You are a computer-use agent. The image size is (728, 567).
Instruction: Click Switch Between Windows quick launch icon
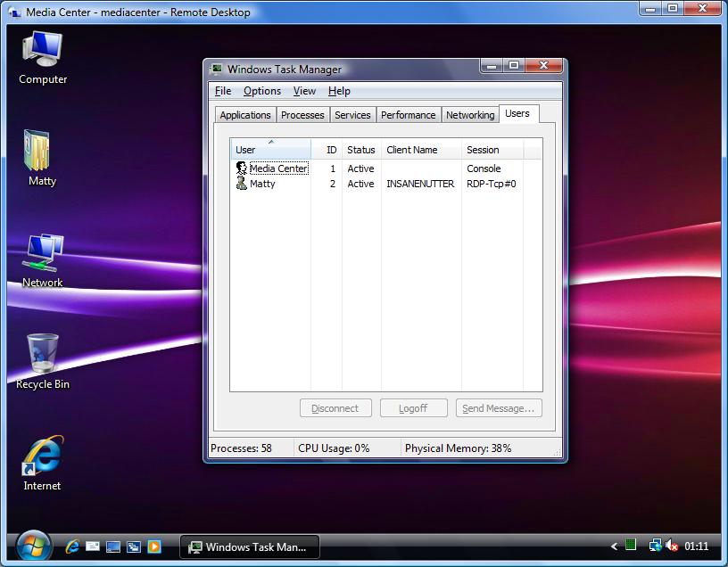point(133,546)
